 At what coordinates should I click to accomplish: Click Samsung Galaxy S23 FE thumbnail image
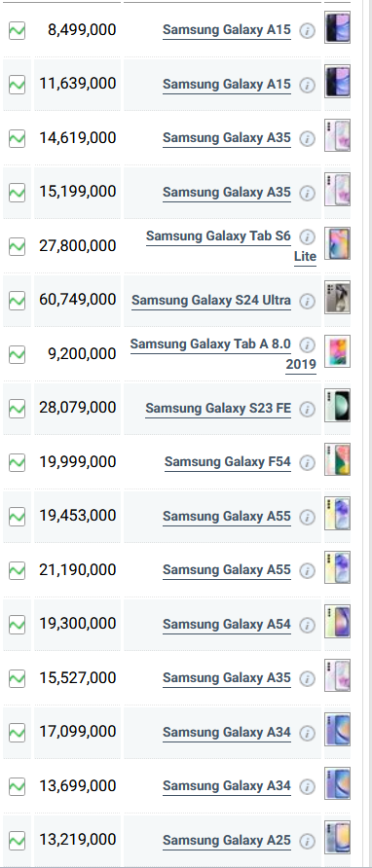pyautogui.click(x=337, y=408)
